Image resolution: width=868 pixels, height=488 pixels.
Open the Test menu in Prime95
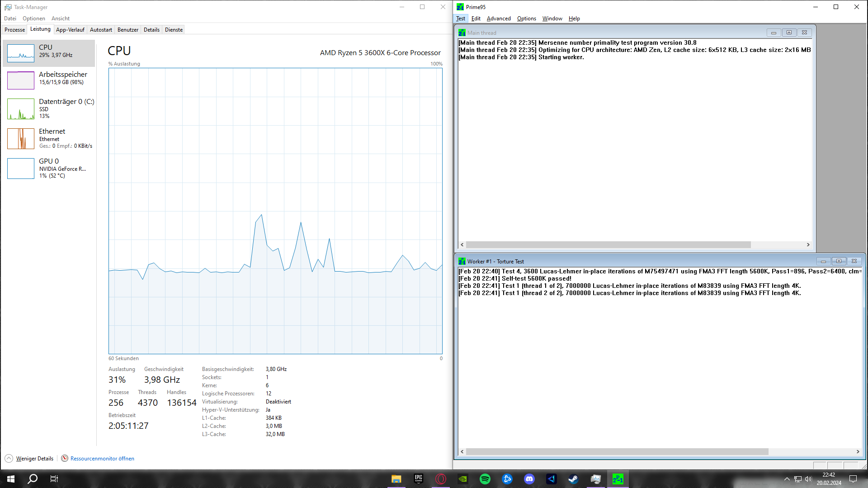click(460, 19)
